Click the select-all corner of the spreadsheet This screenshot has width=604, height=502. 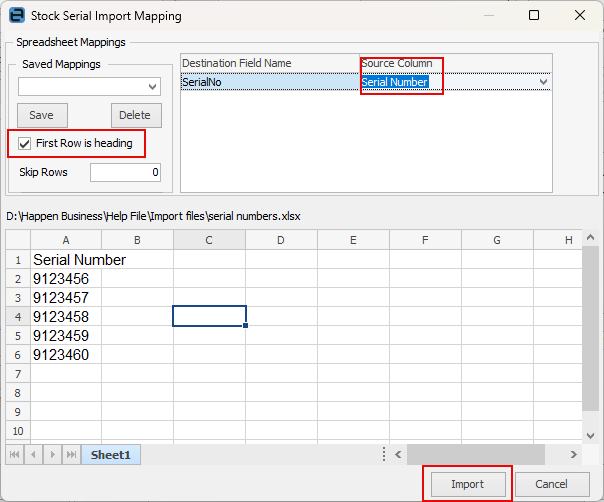pos(18,240)
